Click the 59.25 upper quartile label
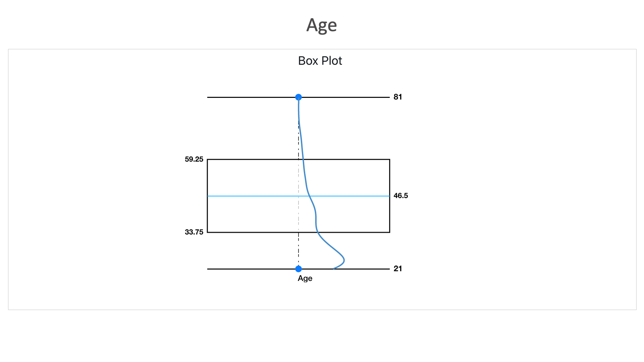This screenshot has height=362, width=644. pyautogui.click(x=194, y=159)
